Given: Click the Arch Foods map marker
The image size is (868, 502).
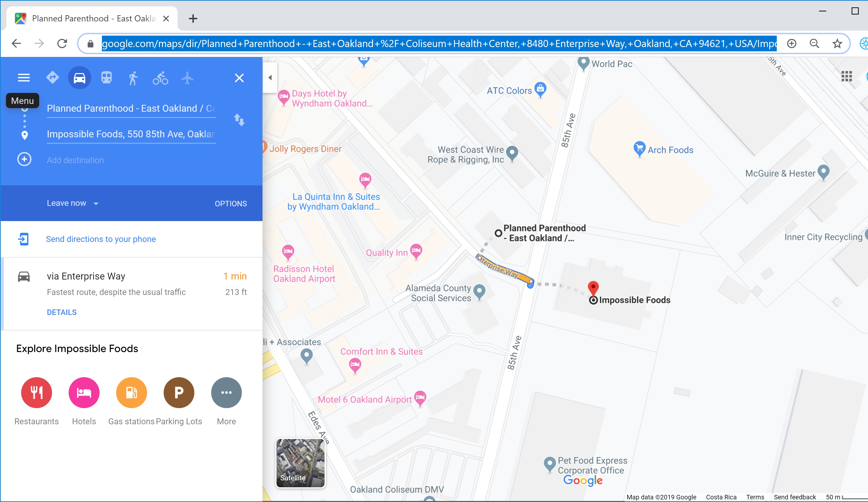Looking at the screenshot, I should [639, 149].
